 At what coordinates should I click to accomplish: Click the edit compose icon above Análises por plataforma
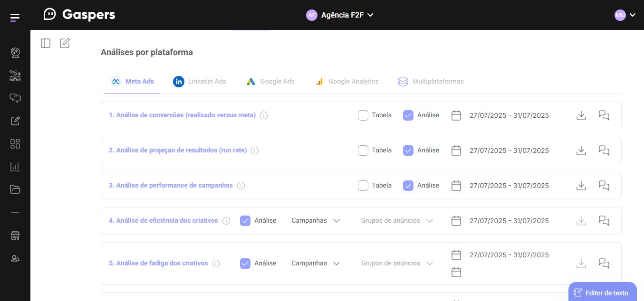point(65,43)
